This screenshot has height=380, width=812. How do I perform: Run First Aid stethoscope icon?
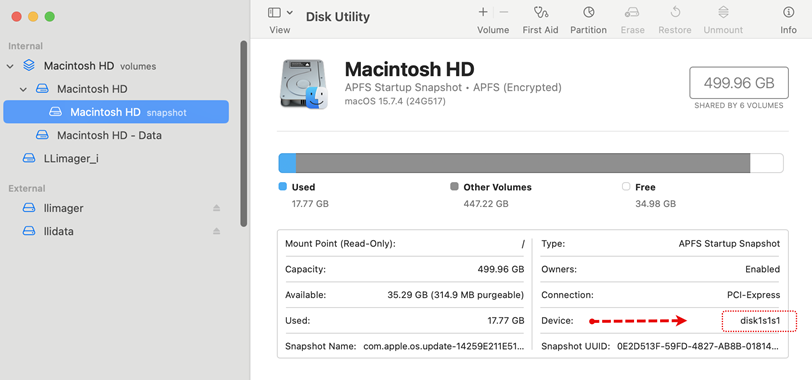point(540,12)
